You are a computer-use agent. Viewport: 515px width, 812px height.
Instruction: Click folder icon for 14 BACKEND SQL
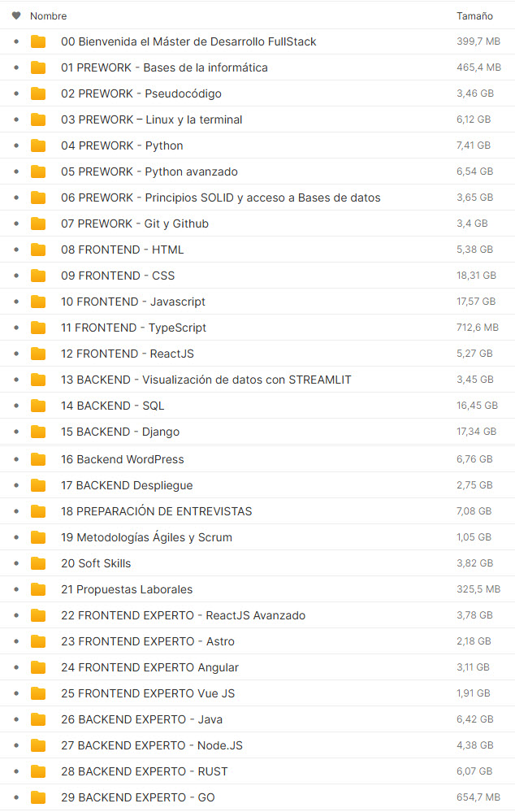click(x=38, y=406)
